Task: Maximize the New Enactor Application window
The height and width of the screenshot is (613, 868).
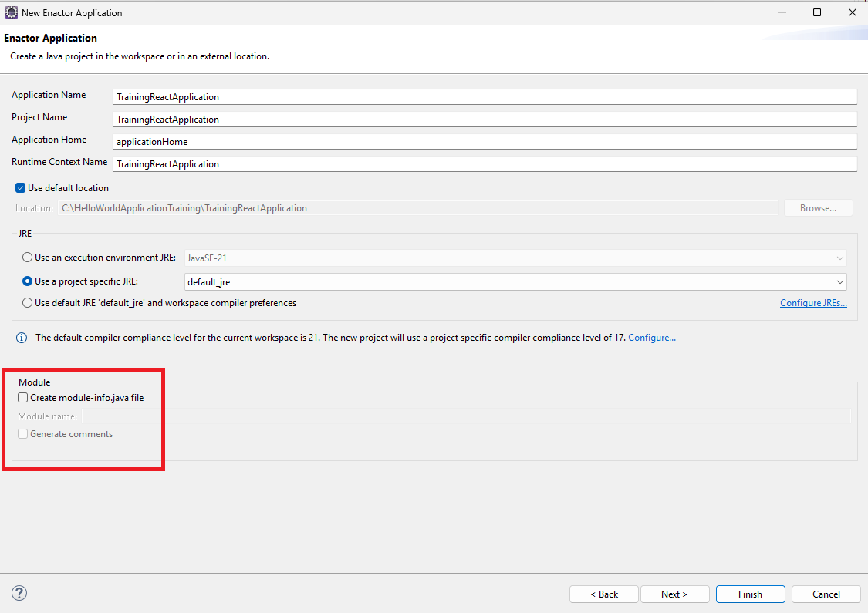Action: (817, 12)
